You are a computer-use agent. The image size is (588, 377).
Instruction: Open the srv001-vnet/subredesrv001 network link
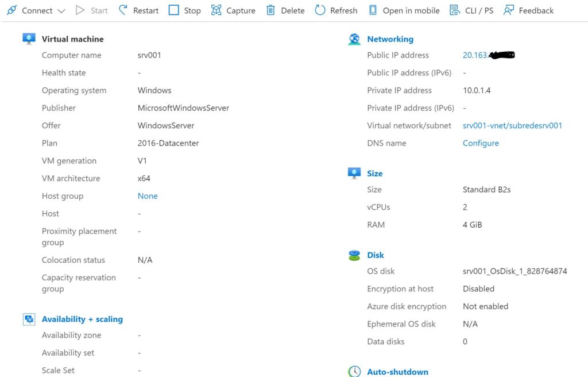click(513, 125)
